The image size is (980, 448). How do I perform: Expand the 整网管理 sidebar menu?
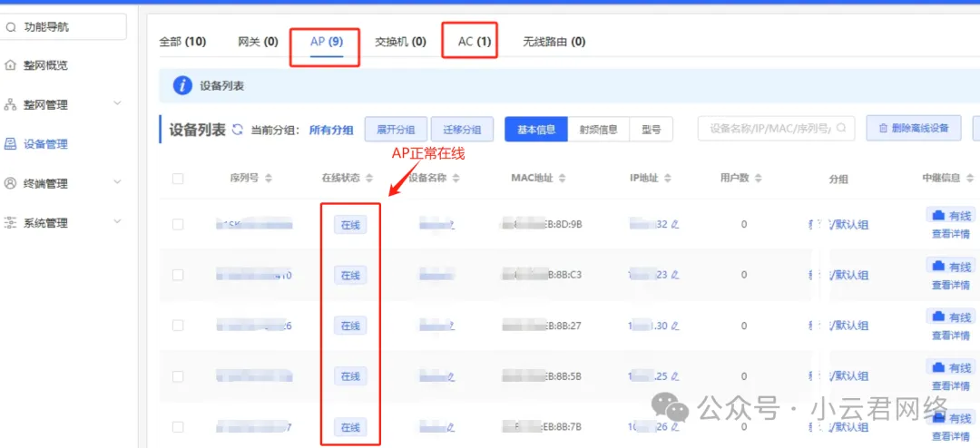[117, 104]
